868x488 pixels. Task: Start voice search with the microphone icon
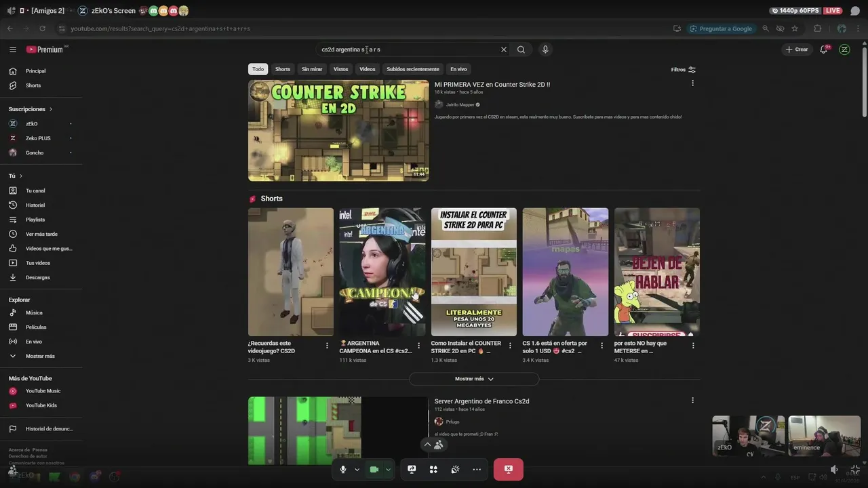point(545,49)
